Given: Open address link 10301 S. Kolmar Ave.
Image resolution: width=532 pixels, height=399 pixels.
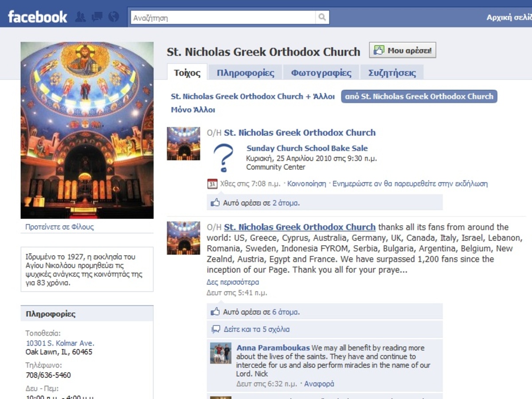Looking at the screenshot, I should (x=60, y=343).
